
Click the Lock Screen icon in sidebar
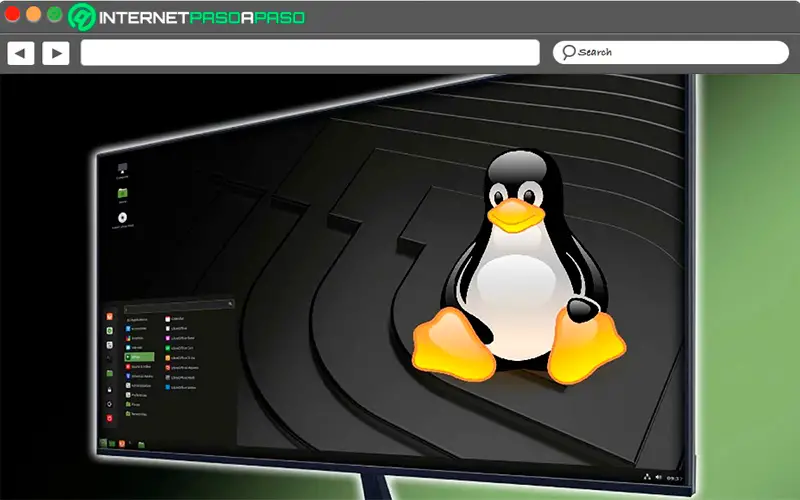click(109, 389)
